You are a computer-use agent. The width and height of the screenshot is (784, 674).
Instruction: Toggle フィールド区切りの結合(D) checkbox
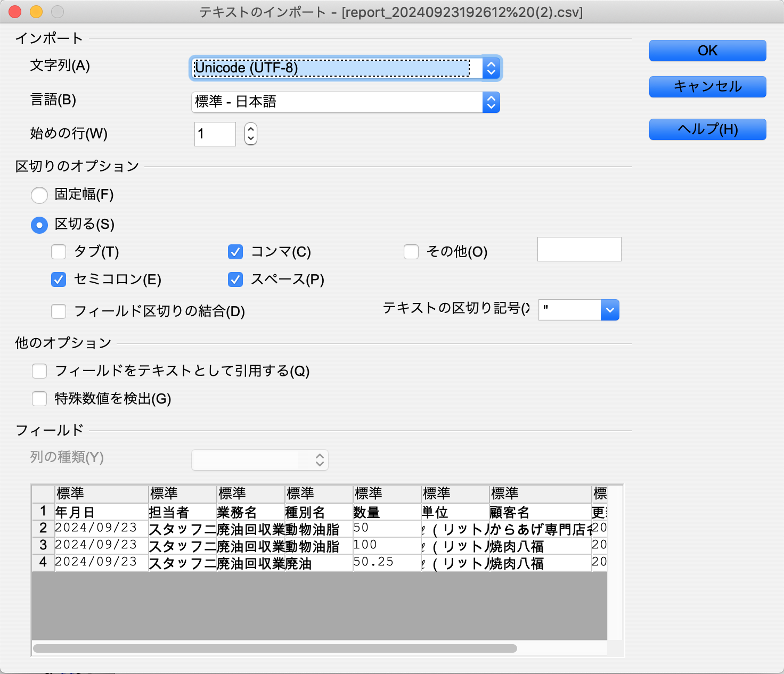click(x=59, y=311)
